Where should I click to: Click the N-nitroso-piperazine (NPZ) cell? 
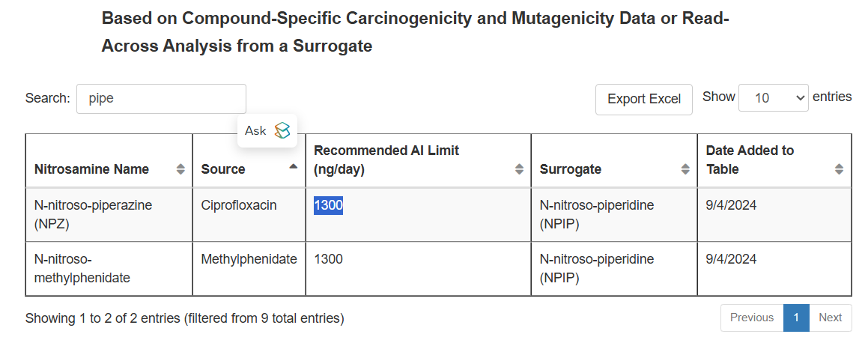109,215
